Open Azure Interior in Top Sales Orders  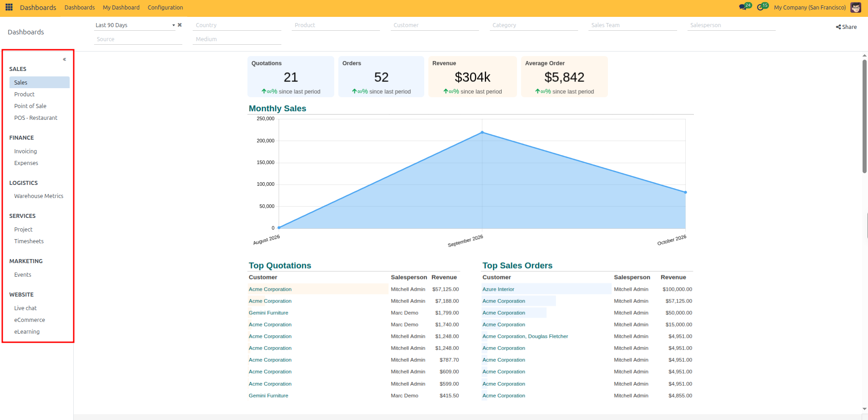click(x=498, y=289)
